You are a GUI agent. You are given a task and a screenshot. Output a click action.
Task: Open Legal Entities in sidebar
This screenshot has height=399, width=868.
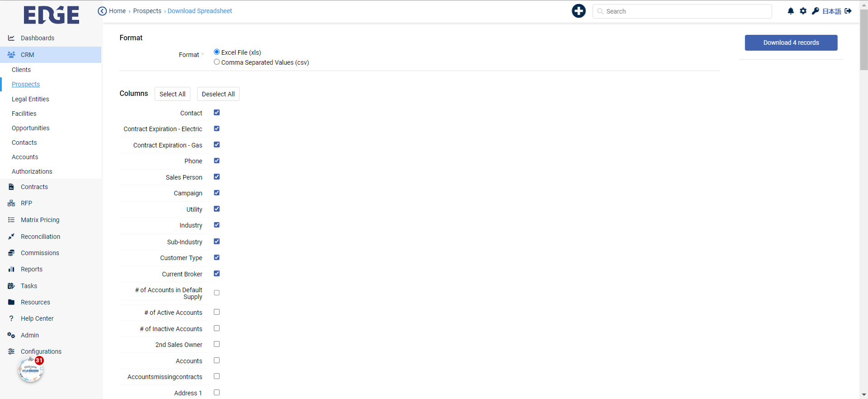pyautogui.click(x=30, y=99)
